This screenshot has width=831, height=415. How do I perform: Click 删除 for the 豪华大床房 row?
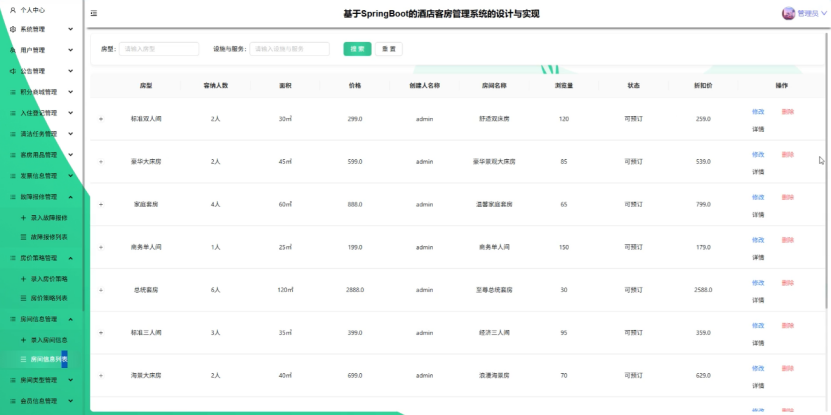[x=788, y=155]
